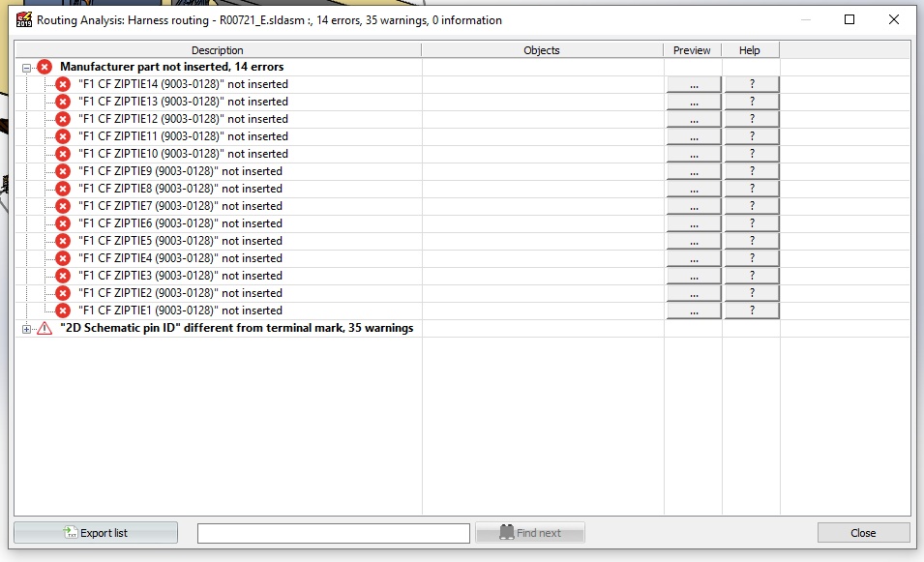Open preview for ZIPTIE11 error
The image size is (924, 562).
coord(694,136)
